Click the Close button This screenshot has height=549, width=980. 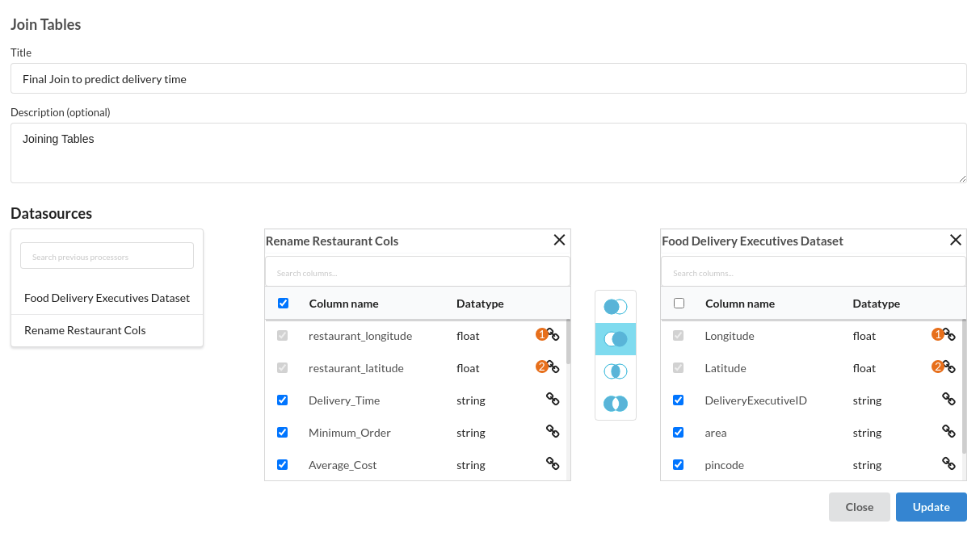[x=860, y=507]
